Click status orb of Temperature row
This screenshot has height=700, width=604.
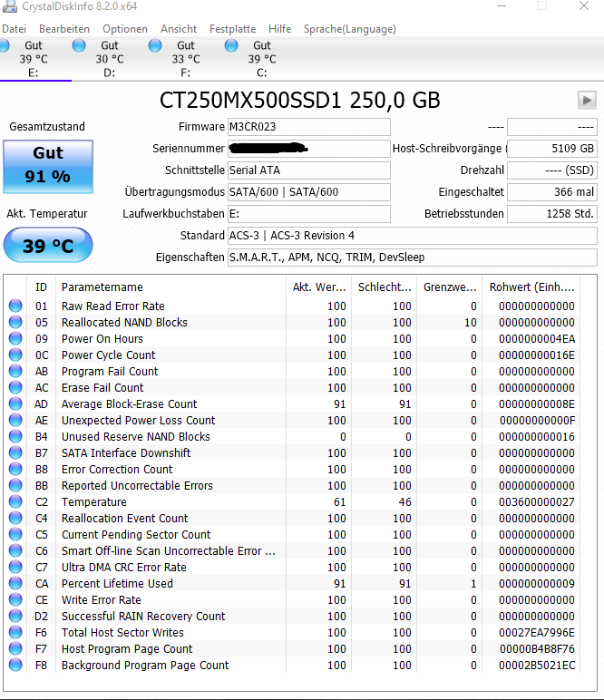pyautogui.click(x=15, y=501)
